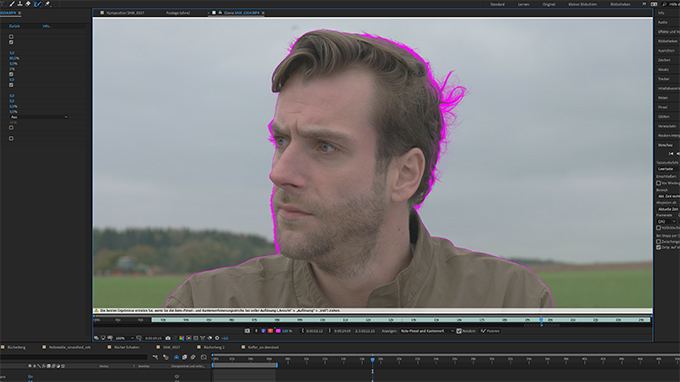Open the Glätten panel

click(x=664, y=117)
